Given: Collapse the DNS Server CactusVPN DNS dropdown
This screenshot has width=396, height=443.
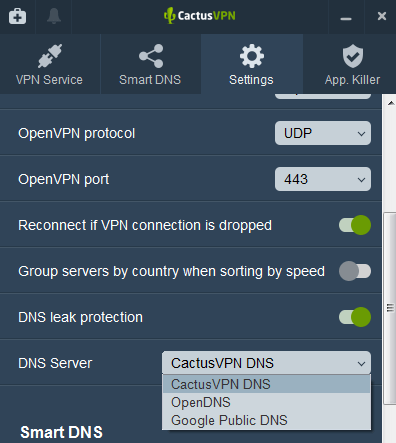Looking at the screenshot, I should point(266,363).
